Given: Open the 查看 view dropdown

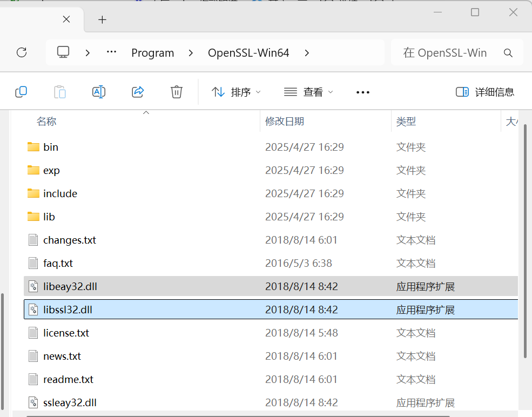Looking at the screenshot, I should tap(308, 92).
